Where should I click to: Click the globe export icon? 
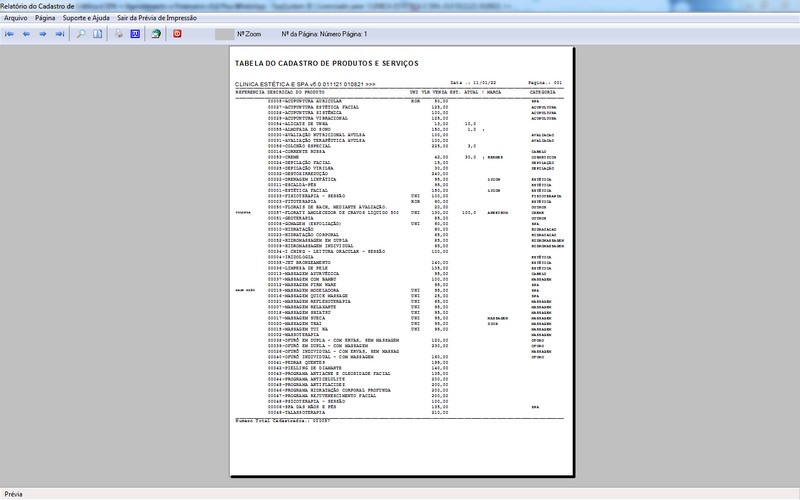(x=156, y=34)
